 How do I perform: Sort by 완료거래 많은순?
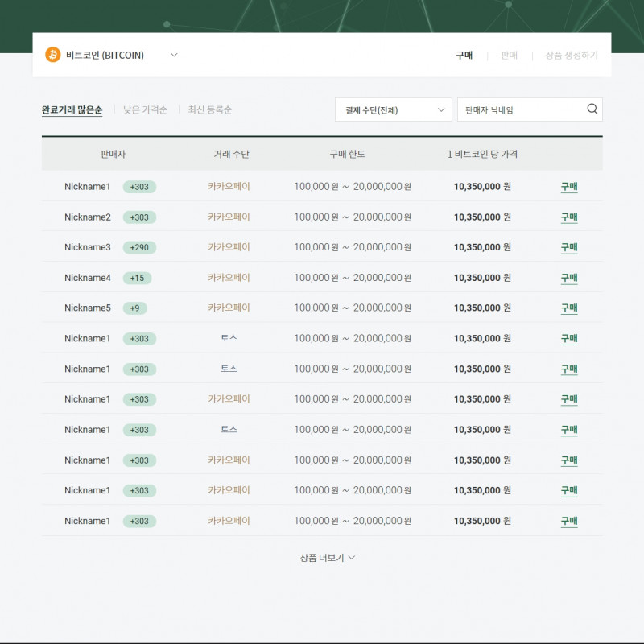click(72, 110)
